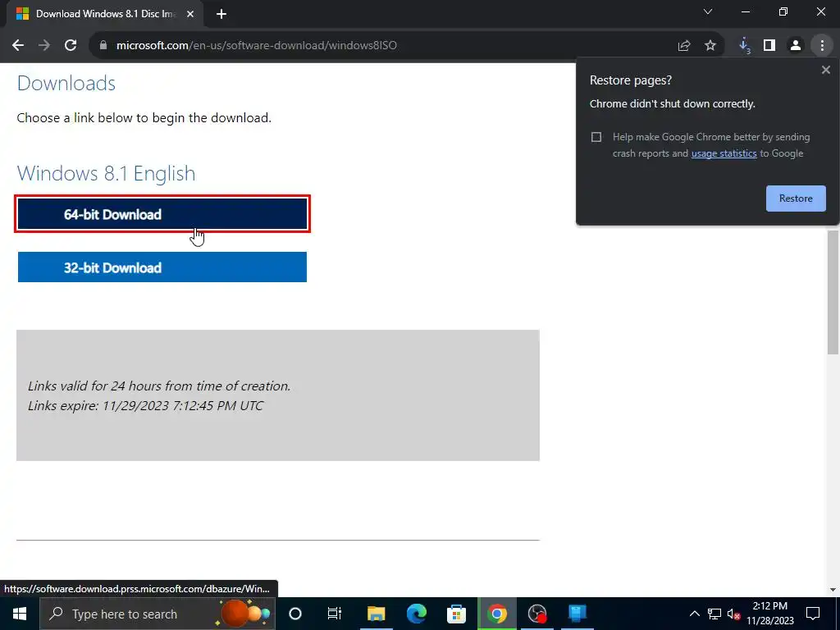840x630 pixels.
Task: Open a new browser tab
Action: [221, 15]
